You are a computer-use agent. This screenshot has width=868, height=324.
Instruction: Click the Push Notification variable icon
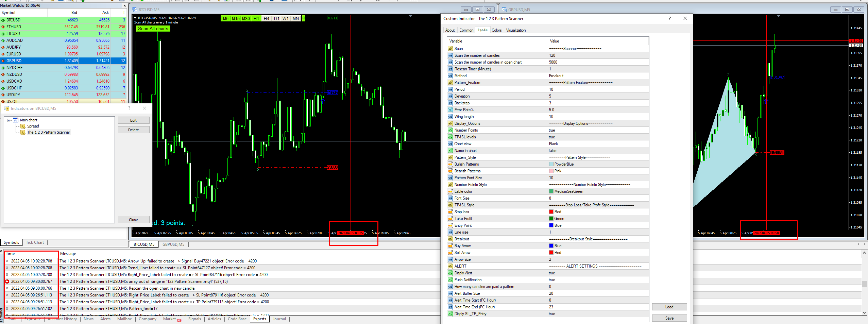[450, 280]
